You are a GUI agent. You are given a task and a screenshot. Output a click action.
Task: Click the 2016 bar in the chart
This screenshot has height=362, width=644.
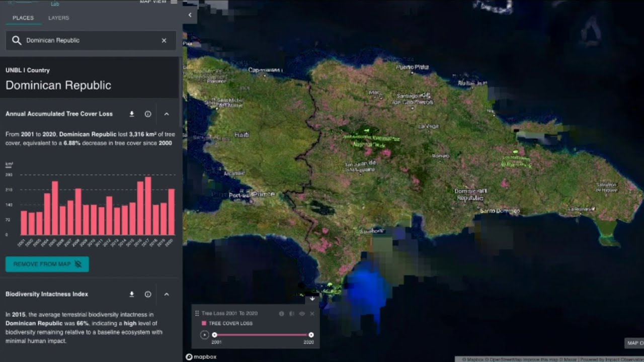point(140,208)
